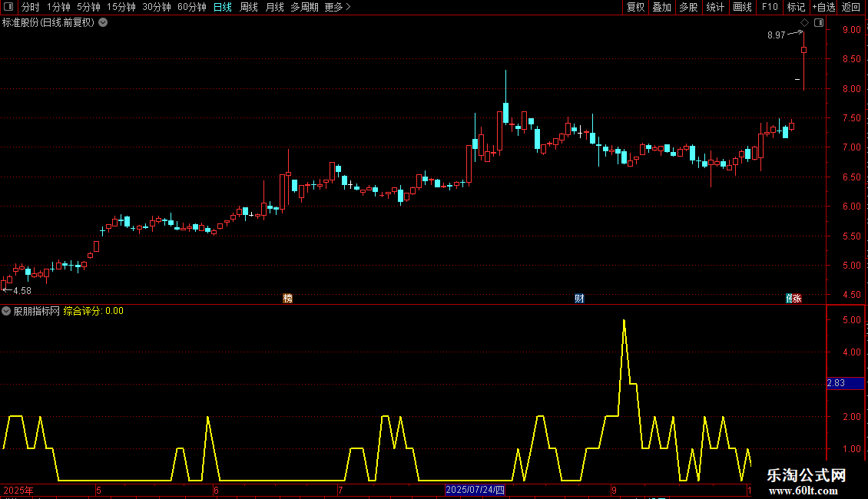Select the 日线 daily chart tab
Image resolution: width=868 pixels, height=499 pixels.
pos(223,7)
